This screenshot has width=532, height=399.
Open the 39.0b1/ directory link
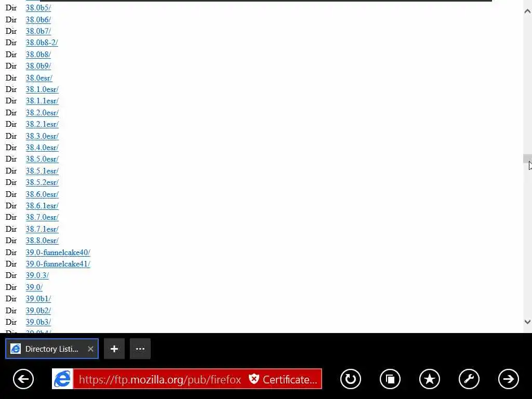click(38, 299)
